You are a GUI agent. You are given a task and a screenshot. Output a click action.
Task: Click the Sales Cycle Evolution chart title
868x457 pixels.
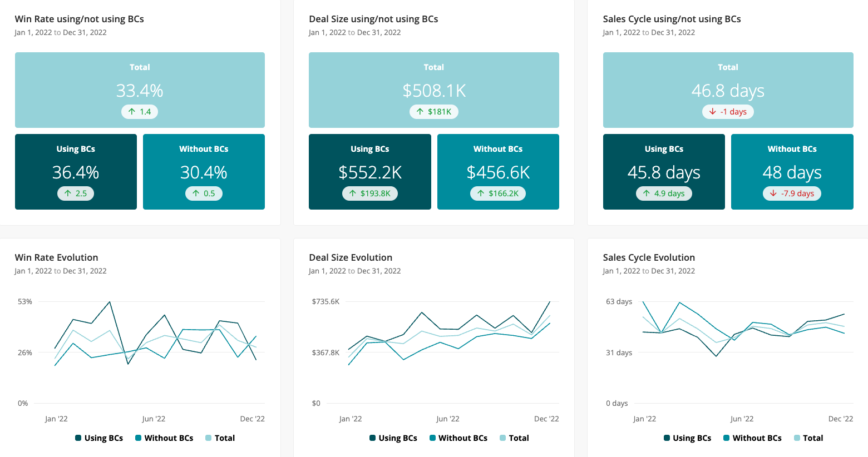tap(649, 257)
